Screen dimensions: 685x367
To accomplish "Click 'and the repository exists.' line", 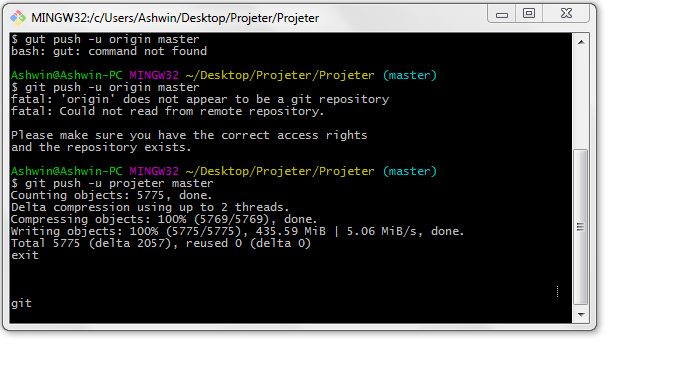I will tap(101, 148).
